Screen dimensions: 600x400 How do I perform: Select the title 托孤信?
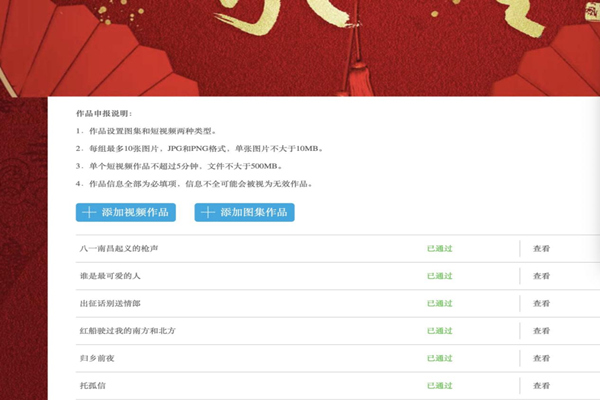click(93, 386)
